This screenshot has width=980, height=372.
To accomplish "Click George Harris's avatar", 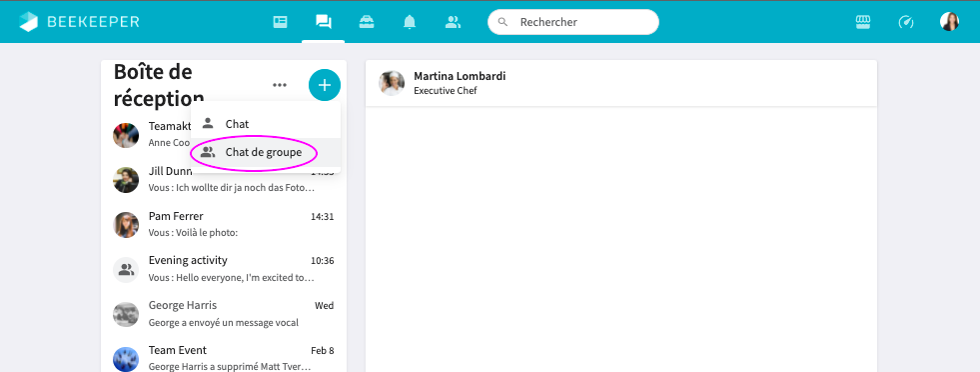I will point(126,314).
